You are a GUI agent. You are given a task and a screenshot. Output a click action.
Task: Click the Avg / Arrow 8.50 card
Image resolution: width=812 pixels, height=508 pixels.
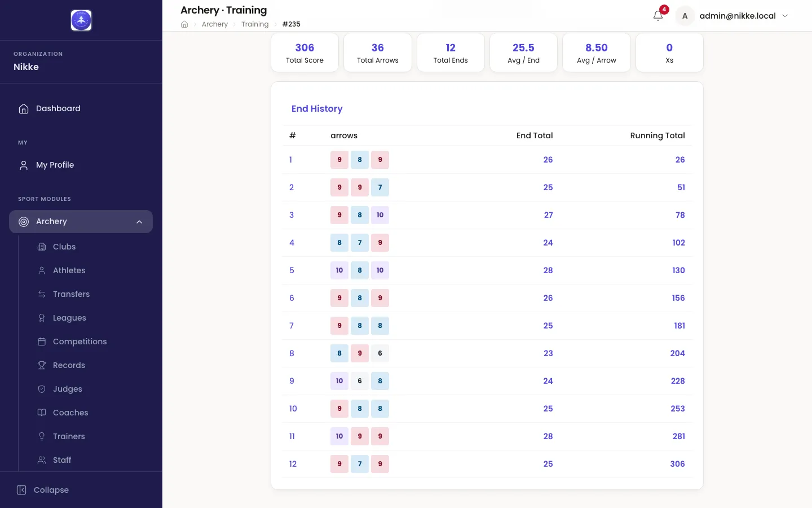click(x=597, y=52)
